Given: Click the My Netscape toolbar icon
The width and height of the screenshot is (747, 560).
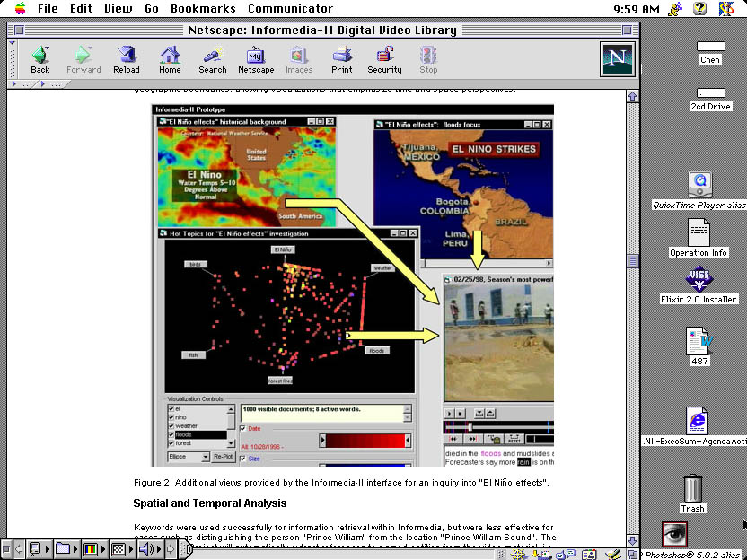Looking at the screenshot, I should pyautogui.click(x=256, y=58).
